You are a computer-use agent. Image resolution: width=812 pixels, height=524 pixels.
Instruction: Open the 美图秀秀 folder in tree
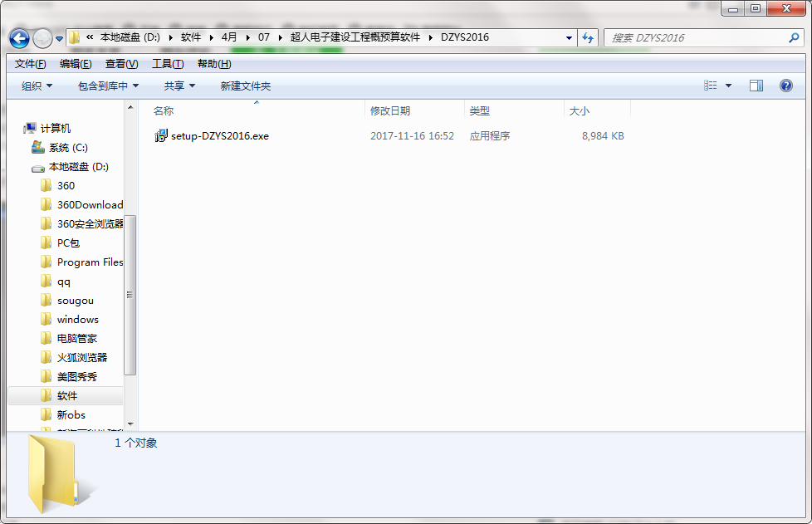77,377
